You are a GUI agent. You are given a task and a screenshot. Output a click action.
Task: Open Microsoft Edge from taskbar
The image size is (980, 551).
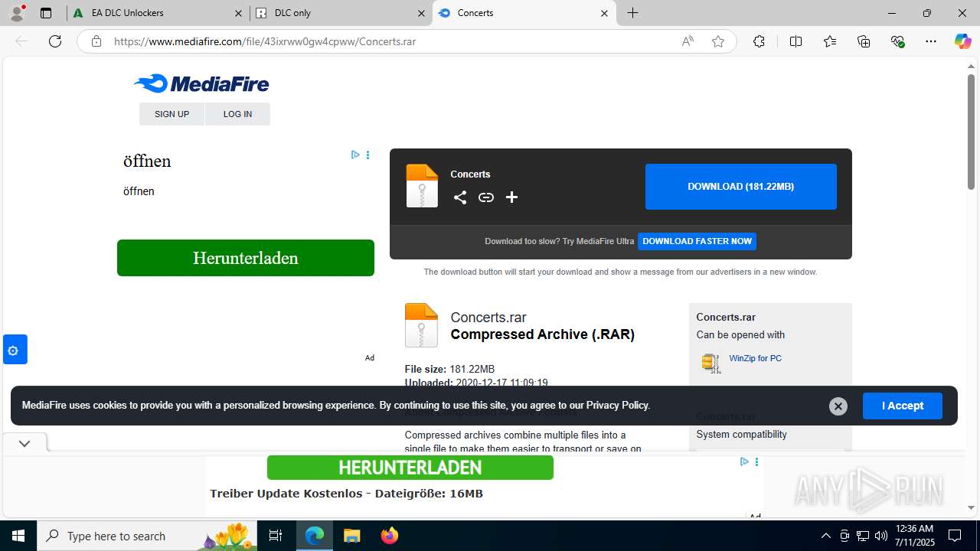pyautogui.click(x=315, y=536)
